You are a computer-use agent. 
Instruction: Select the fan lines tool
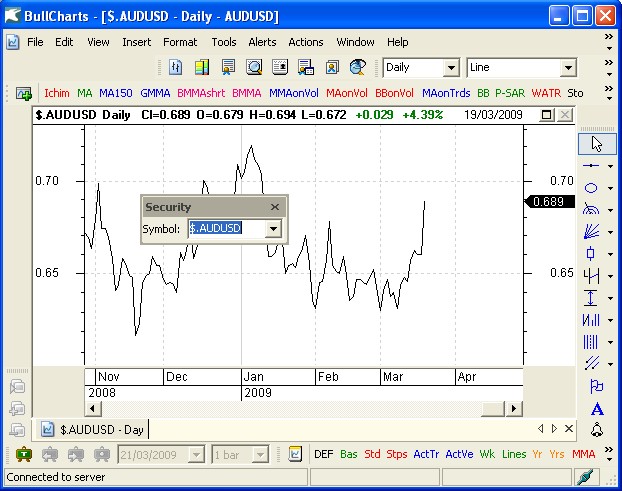click(591, 231)
